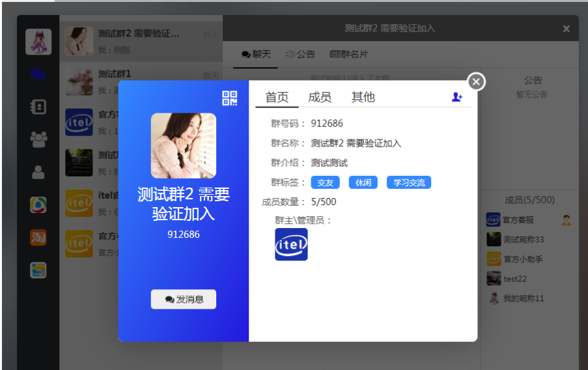Open the contacts address book icon
The height and width of the screenshot is (370, 588).
click(38, 107)
